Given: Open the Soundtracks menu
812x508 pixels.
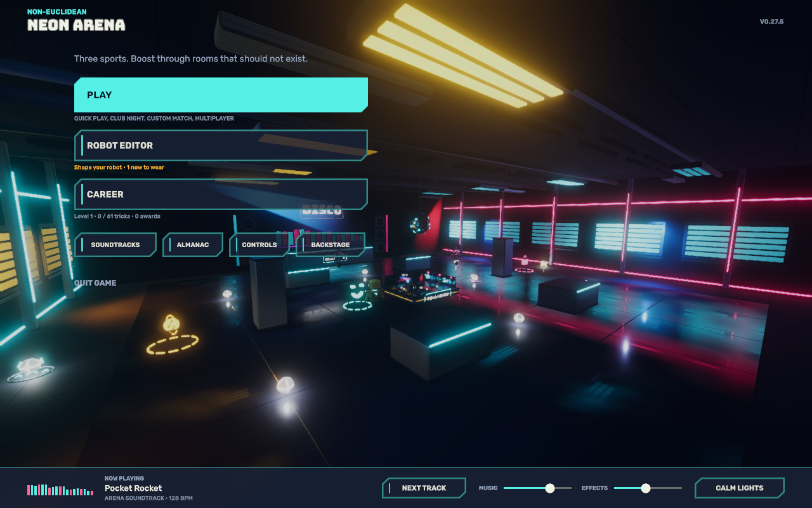Looking at the screenshot, I should (115, 244).
